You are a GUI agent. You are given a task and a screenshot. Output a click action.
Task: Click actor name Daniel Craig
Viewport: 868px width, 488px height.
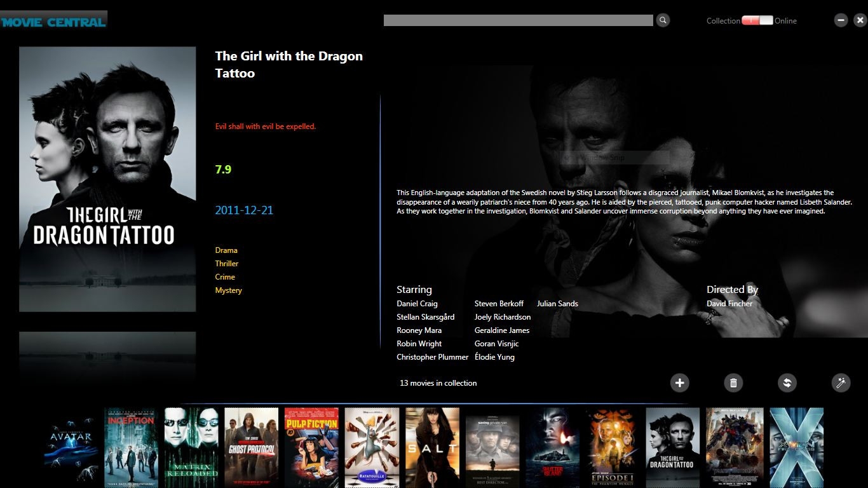click(417, 304)
